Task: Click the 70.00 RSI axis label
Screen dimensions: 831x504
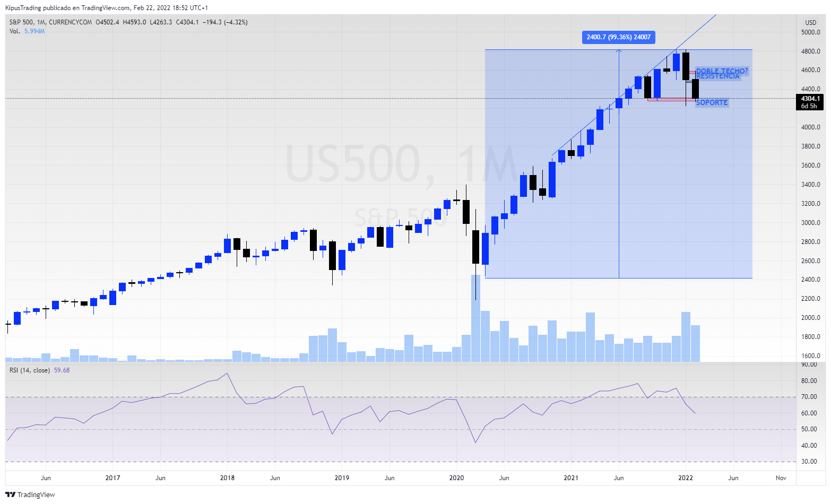Action: (x=809, y=397)
